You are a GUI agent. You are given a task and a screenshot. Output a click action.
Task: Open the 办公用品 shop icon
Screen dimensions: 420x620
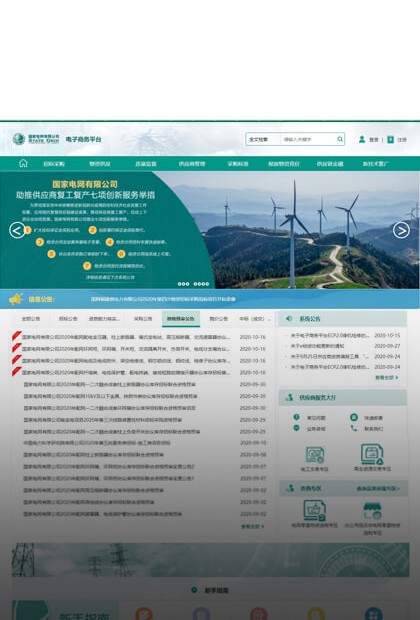(372, 510)
